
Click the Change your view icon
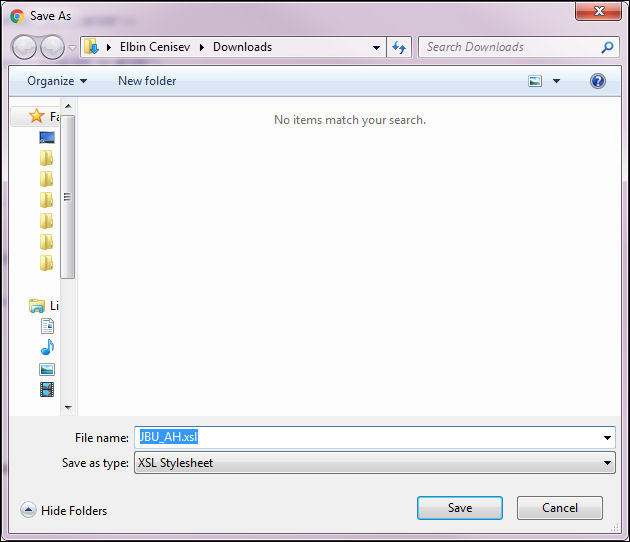[x=535, y=81]
